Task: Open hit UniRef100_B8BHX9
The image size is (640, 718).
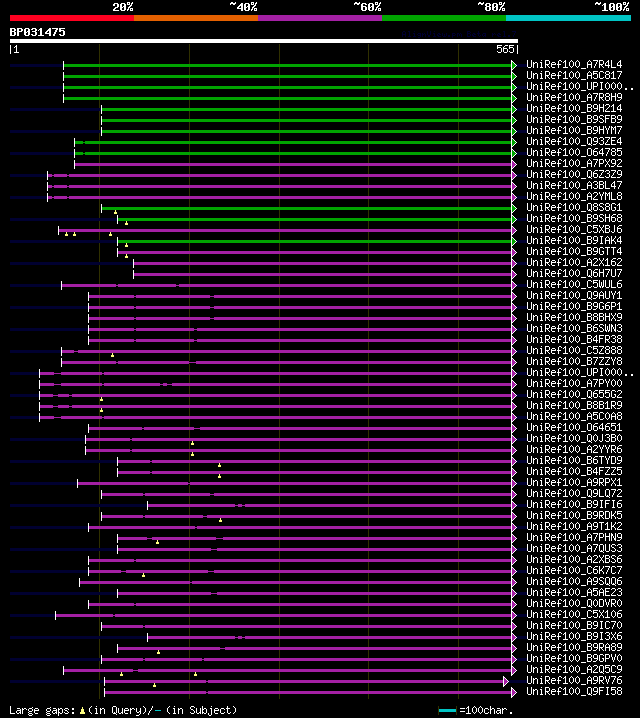Action: coord(574,317)
